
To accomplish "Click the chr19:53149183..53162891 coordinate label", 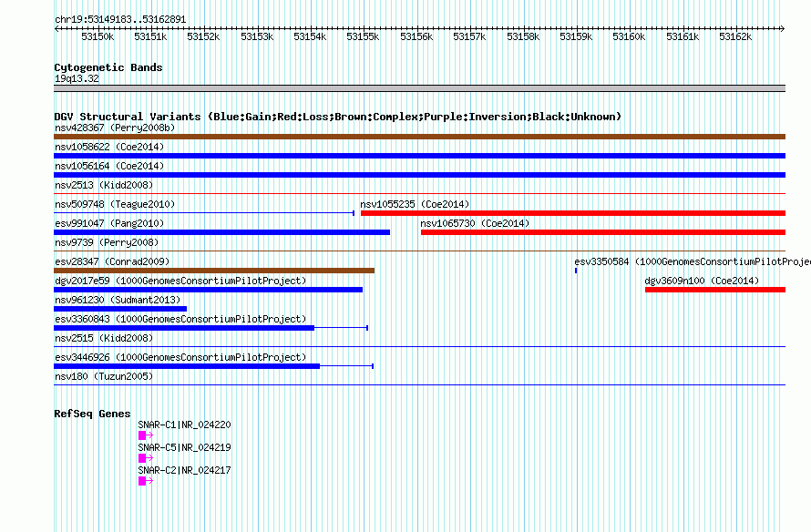I will pyautogui.click(x=120, y=19).
